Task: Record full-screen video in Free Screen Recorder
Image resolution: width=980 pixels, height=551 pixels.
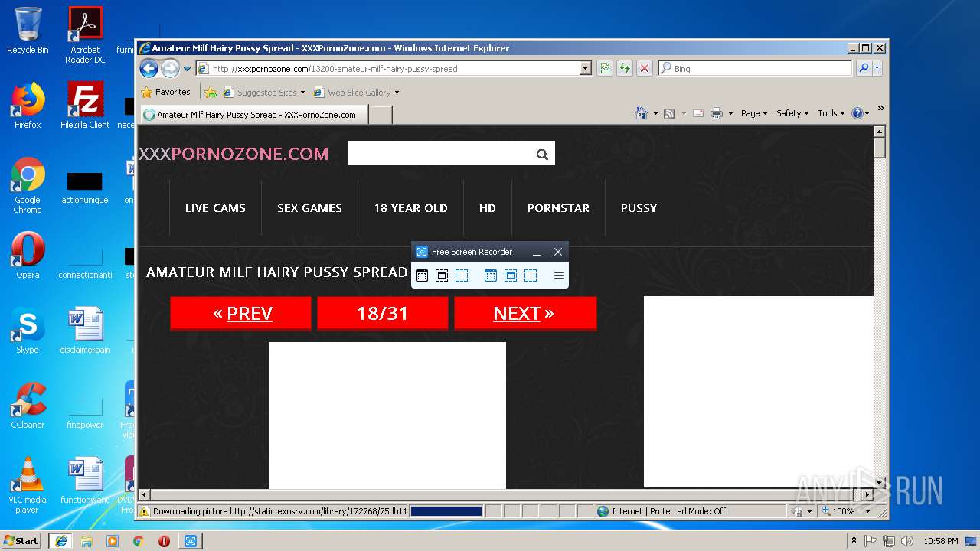Action: (491, 275)
